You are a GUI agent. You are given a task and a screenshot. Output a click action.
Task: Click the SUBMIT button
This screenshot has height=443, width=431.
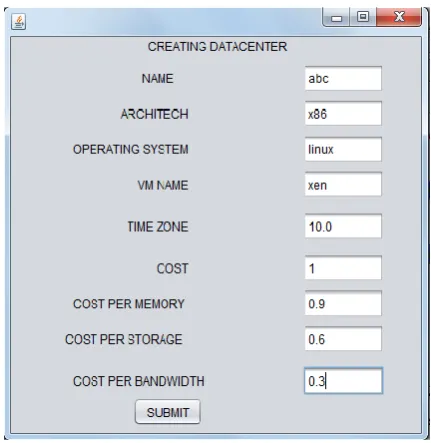(168, 412)
